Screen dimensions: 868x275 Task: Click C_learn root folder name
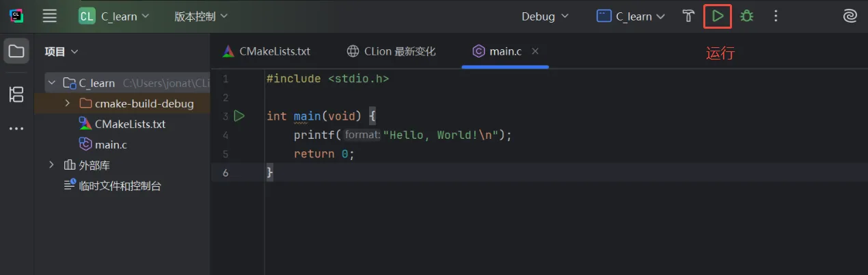coord(97,83)
